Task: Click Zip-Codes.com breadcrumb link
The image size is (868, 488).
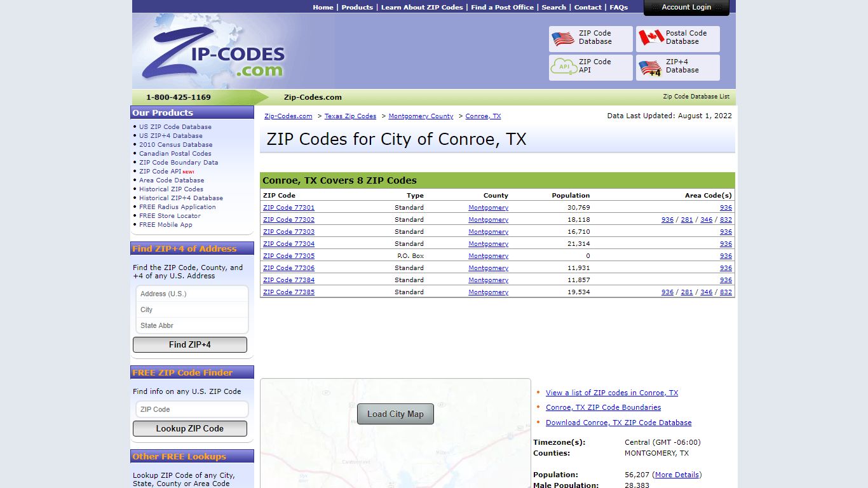Action: point(288,116)
